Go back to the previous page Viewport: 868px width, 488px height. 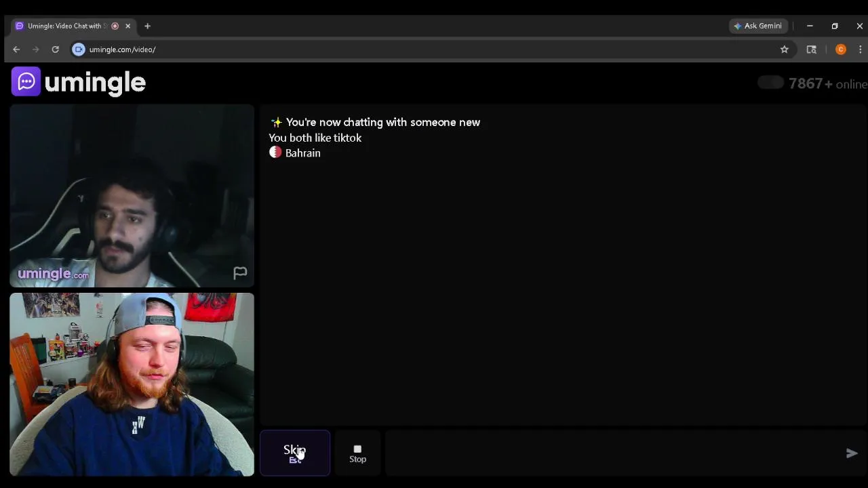click(x=16, y=49)
